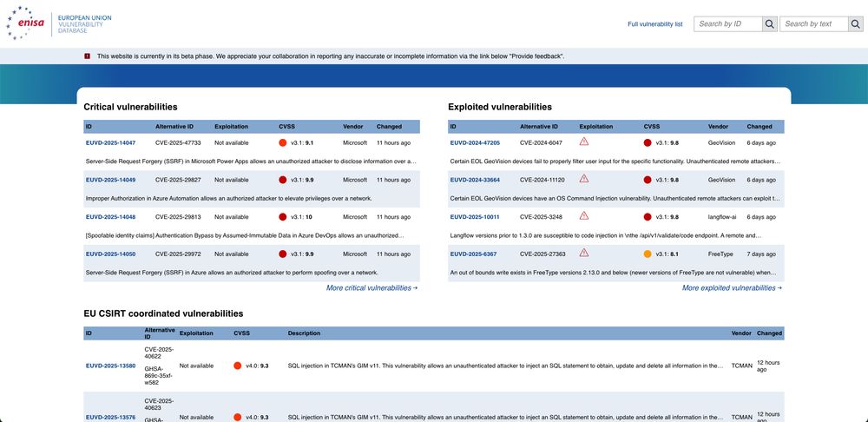This screenshot has height=422, width=868.
Task: Click the CVSS severity dot for EUVD-2025-14047
Action: pyautogui.click(x=282, y=143)
